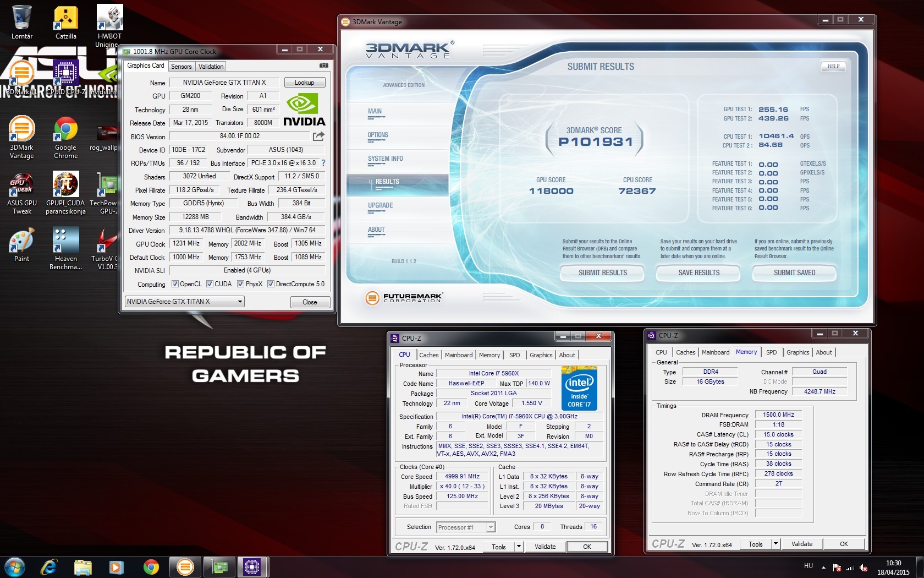Expand Tools dropdown arrow in CPU-Z Memory window
The image size is (924, 578).
[776, 544]
